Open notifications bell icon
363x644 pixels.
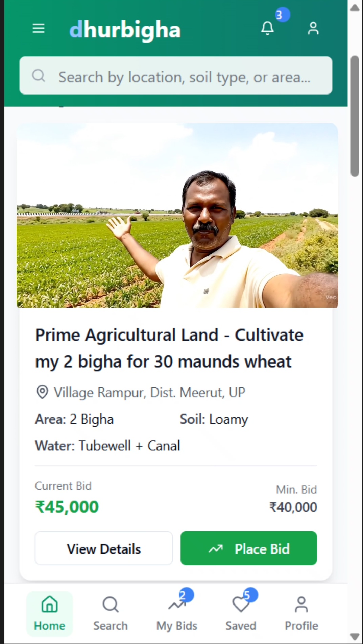coord(267,28)
